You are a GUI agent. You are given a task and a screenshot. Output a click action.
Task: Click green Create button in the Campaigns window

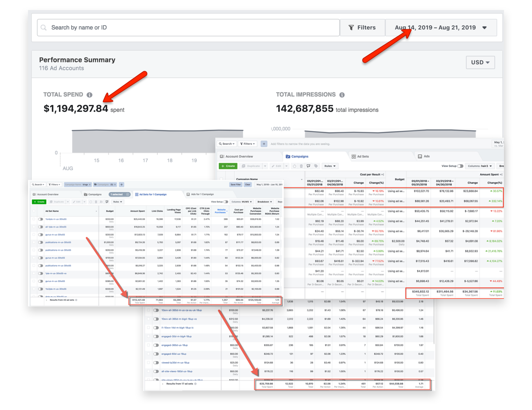click(x=228, y=166)
